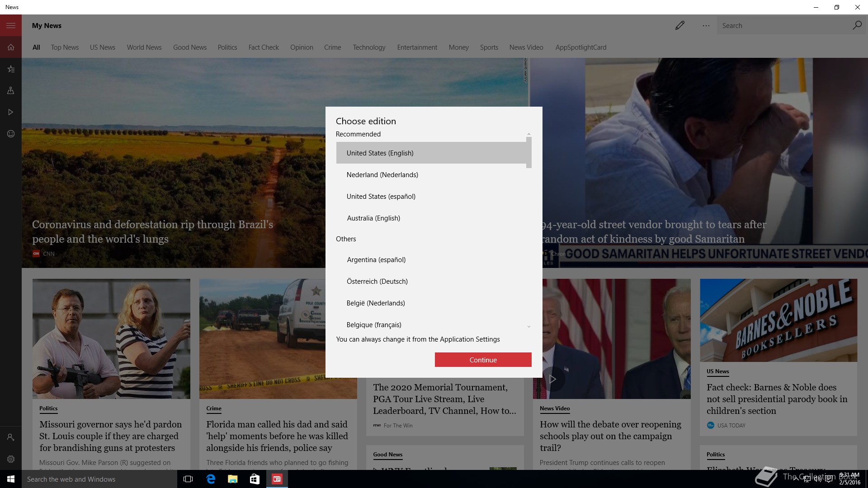Click the pencil edit icon

pyautogui.click(x=679, y=25)
